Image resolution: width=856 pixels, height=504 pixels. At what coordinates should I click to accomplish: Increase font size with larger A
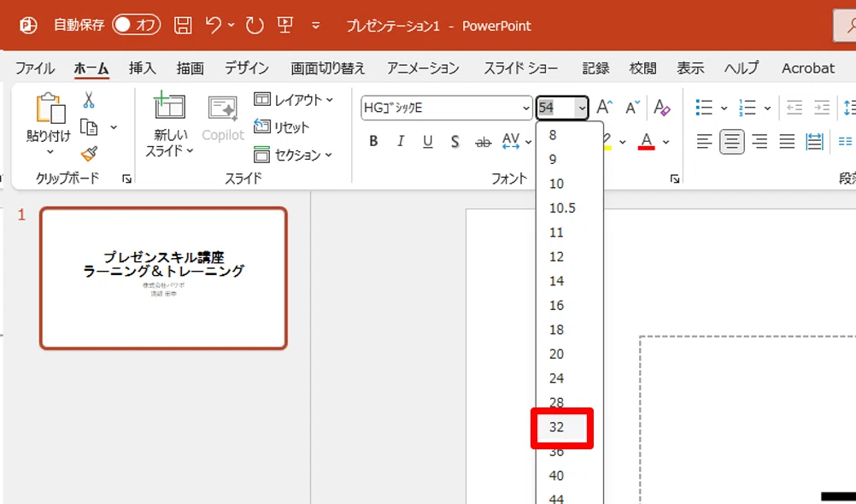click(x=604, y=107)
